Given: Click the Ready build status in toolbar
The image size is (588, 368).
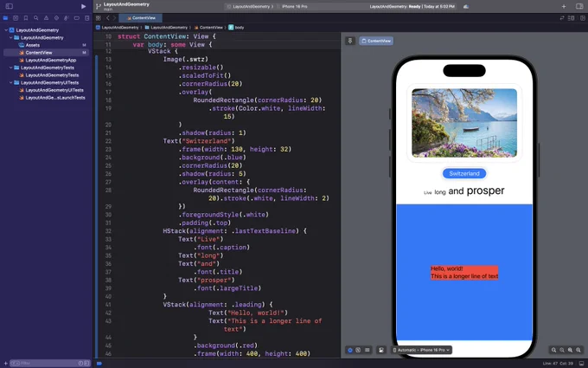Looking at the screenshot, I should [412, 6].
